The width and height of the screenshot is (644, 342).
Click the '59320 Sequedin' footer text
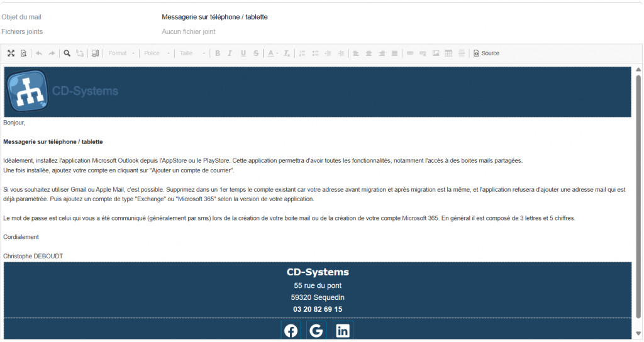point(318,297)
